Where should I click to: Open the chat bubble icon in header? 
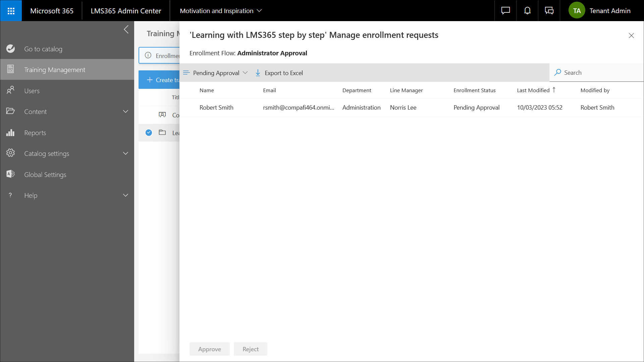coord(505,11)
